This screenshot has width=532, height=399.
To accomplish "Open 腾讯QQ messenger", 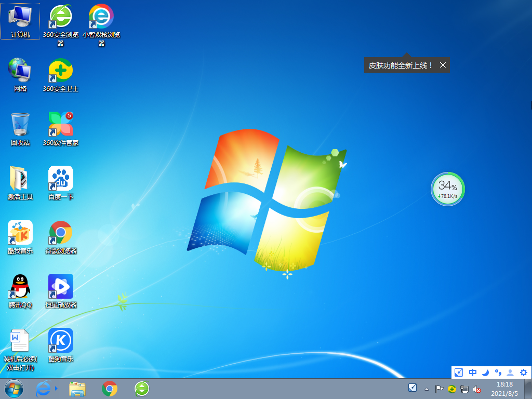I will [x=20, y=287].
